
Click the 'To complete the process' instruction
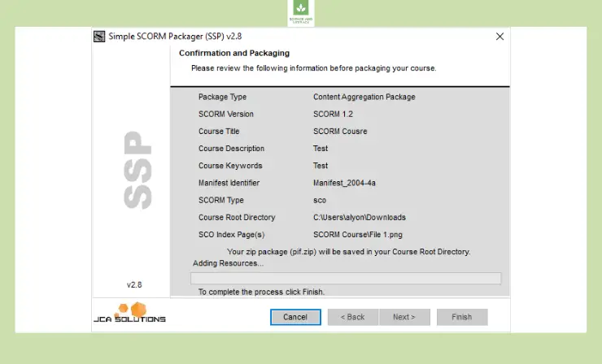tap(261, 292)
